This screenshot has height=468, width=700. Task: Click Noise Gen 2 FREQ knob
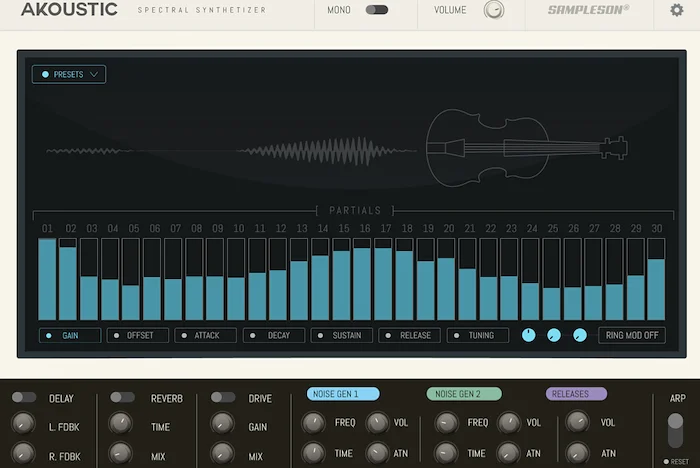tap(446, 423)
